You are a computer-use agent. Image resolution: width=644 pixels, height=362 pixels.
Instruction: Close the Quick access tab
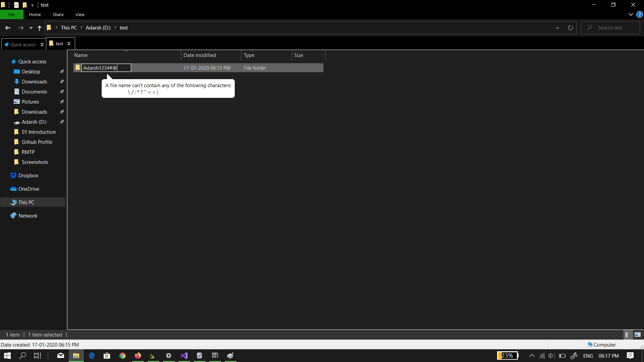click(42, 44)
